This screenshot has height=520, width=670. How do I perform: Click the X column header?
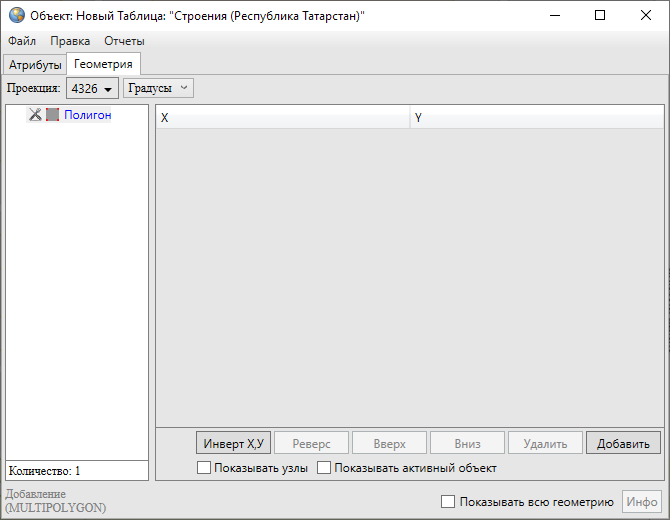[x=283, y=118]
